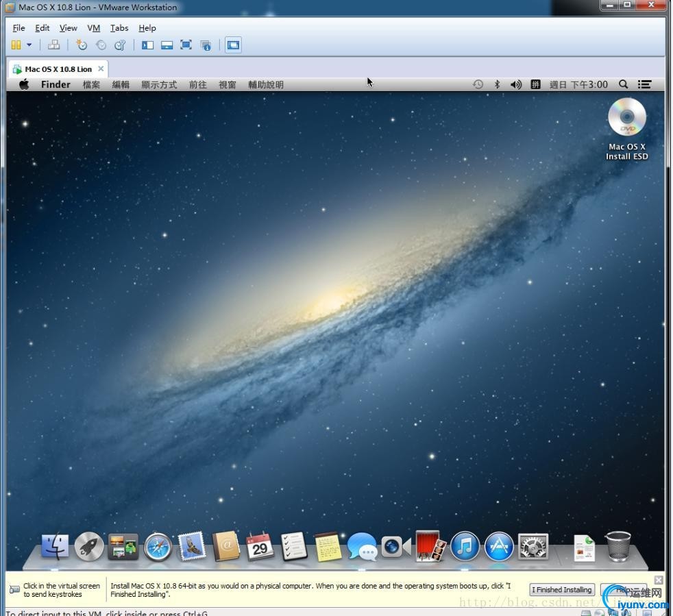This screenshot has width=673, height=616.
Task: Close the Mac OS X 10.8 Lion tab
Action: (x=101, y=69)
